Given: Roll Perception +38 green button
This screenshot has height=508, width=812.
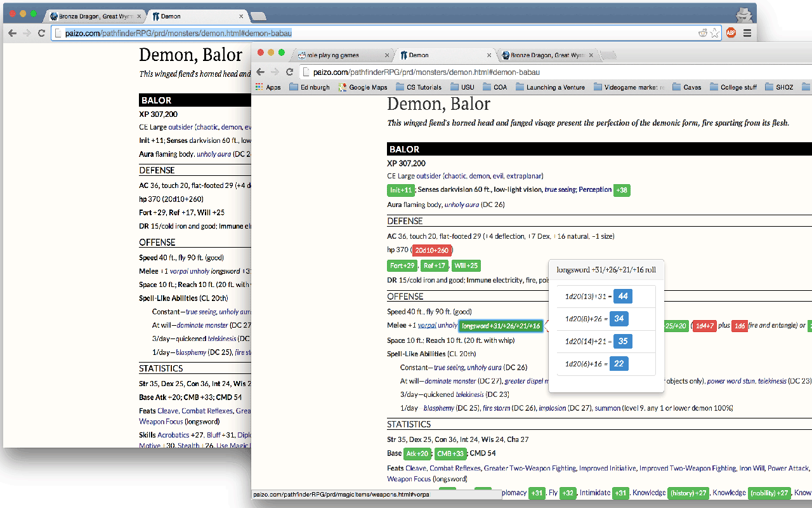Looking at the screenshot, I should click(x=622, y=190).
